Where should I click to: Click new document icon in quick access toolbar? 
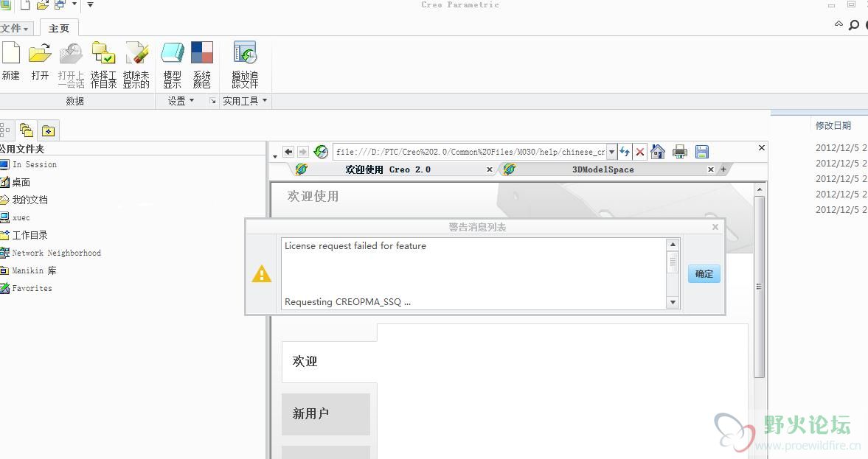26,5
